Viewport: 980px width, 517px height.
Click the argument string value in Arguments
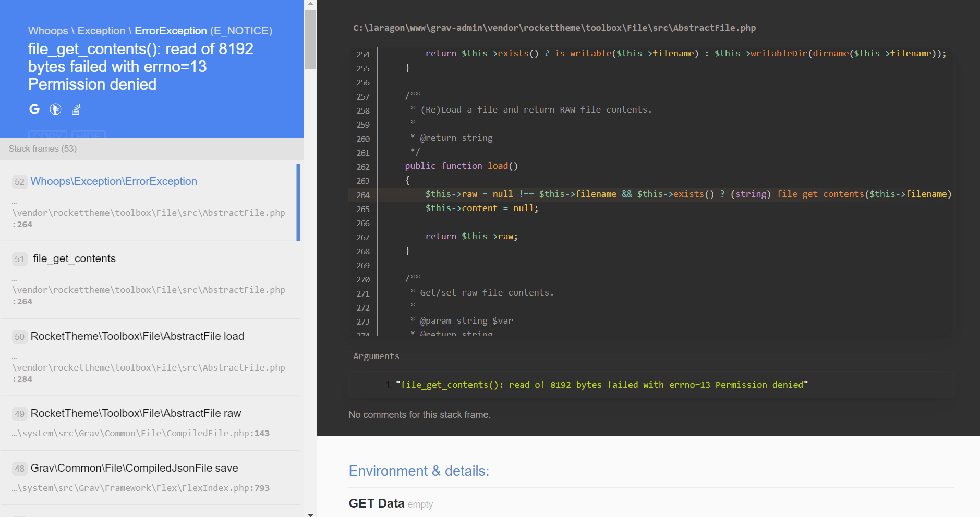coord(602,385)
